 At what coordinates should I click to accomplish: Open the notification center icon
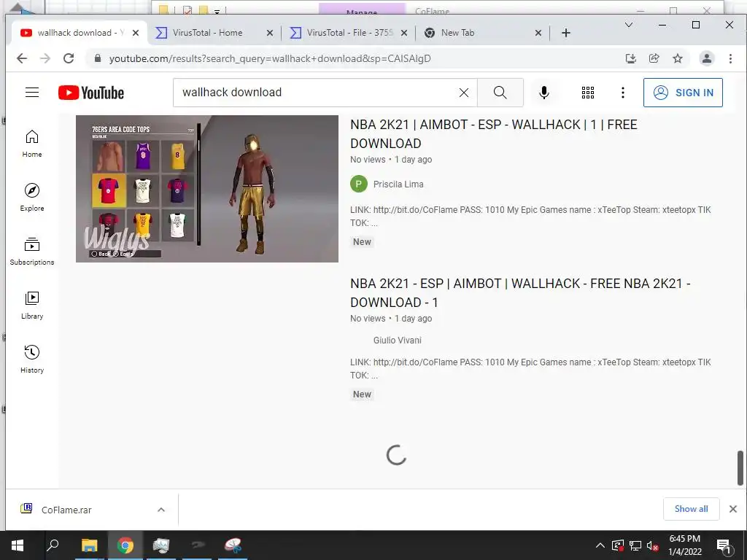(724, 545)
